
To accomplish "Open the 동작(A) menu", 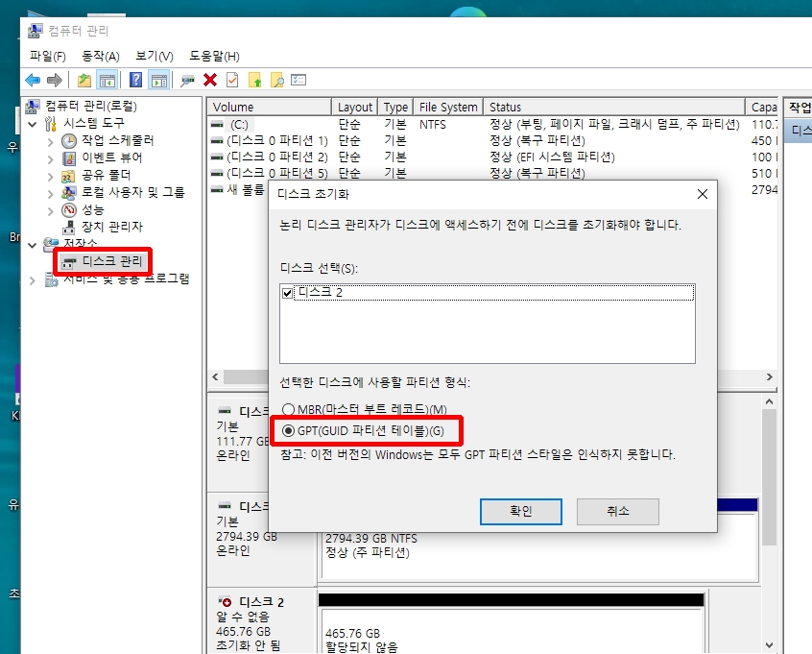I will click(x=101, y=56).
